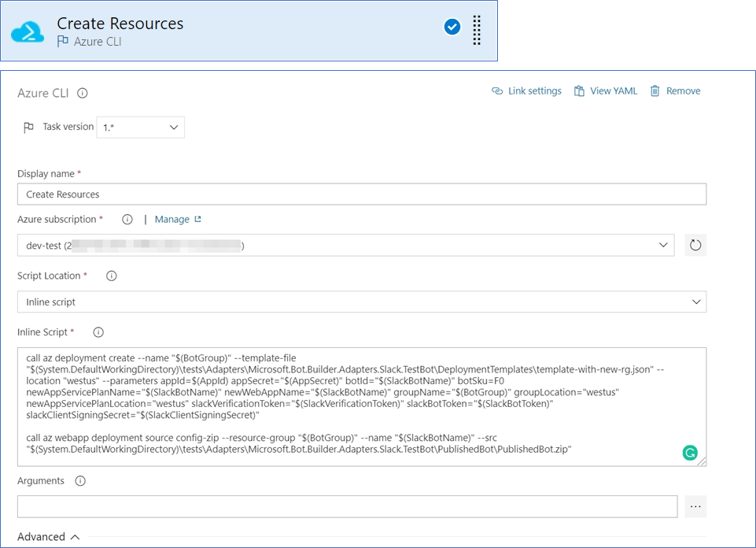
Task: Click into the Arguments input field
Action: 347,506
